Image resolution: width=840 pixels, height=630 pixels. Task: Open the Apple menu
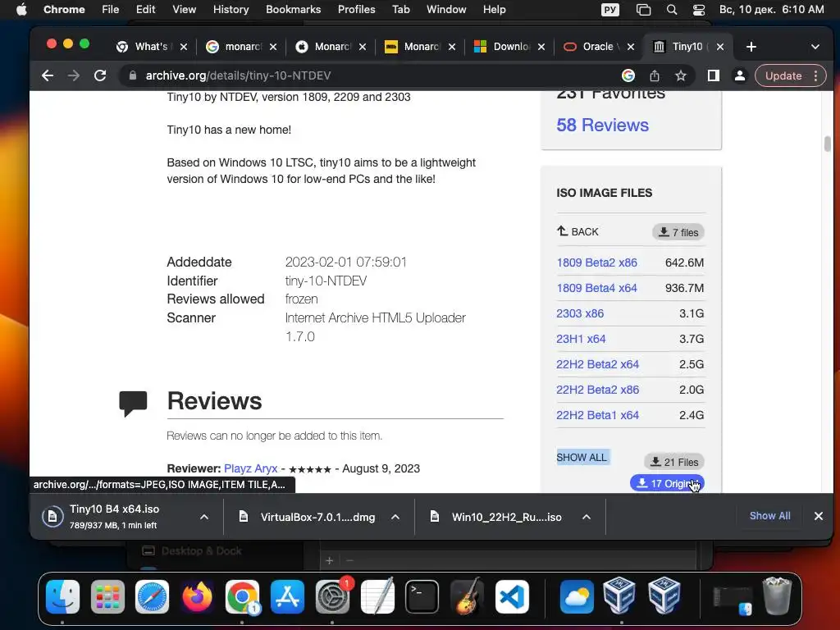(x=21, y=9)
